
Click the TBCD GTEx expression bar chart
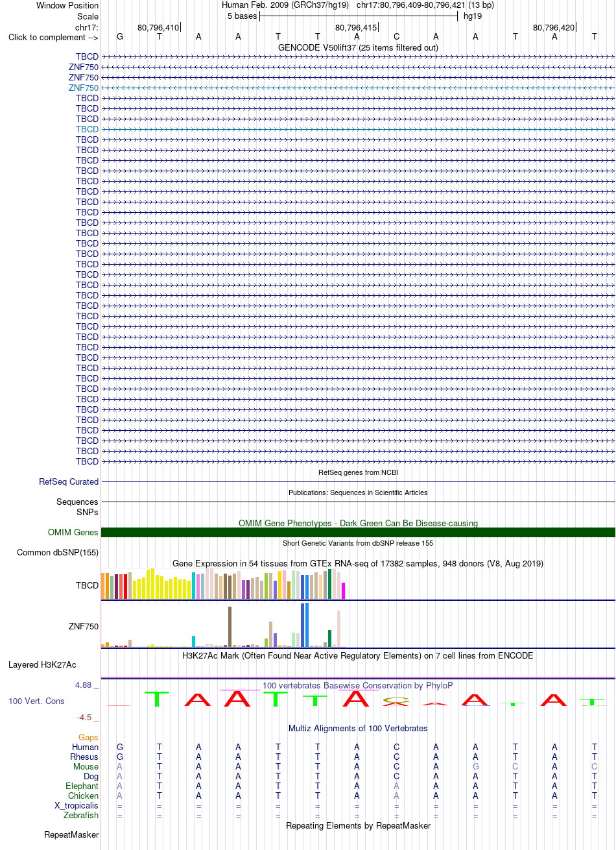pyautogui.click(x=223, y=584)
